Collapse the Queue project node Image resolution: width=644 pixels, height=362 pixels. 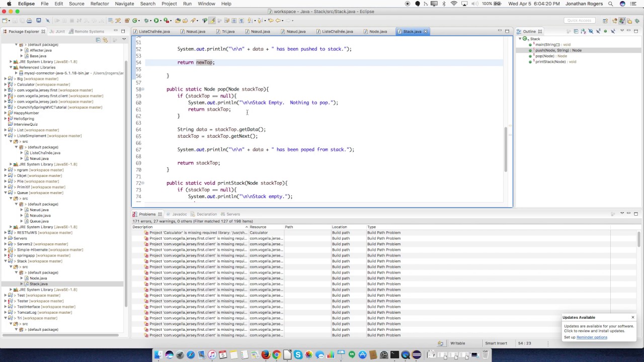click(x=6, y=193)
